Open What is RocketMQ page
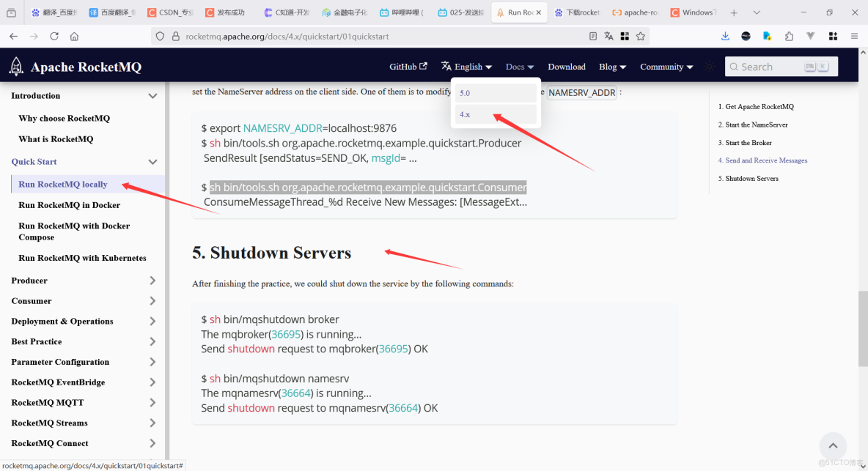Image resolution: width=868 pixels, height=471 pixels. (56, 138)
